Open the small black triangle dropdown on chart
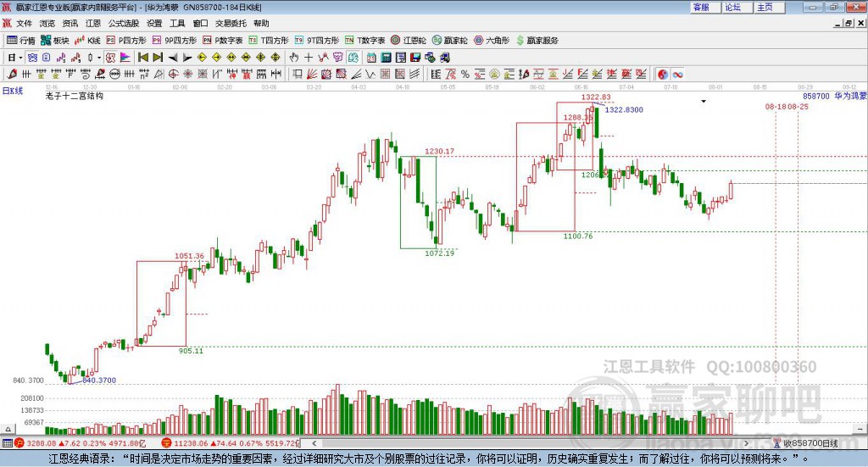 (704, 101)
